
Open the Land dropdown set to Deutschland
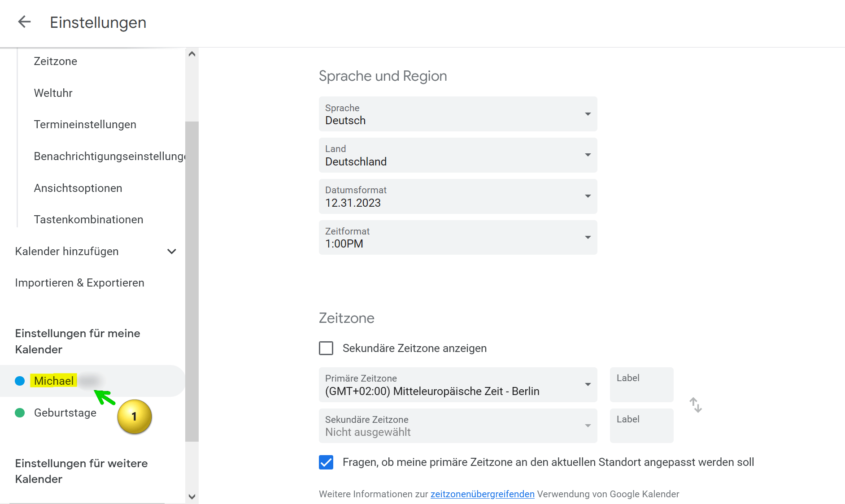click(458, 155)
